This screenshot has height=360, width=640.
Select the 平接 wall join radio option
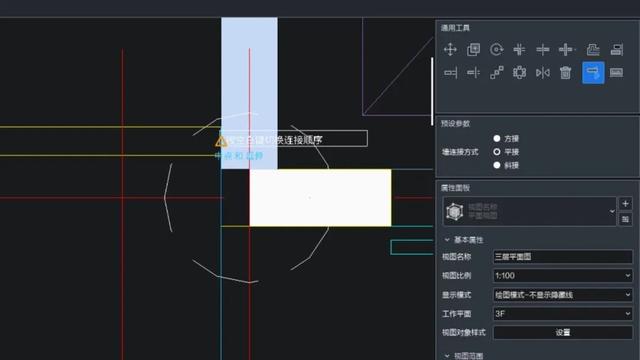pyautogui.click(x=497, y=152)
